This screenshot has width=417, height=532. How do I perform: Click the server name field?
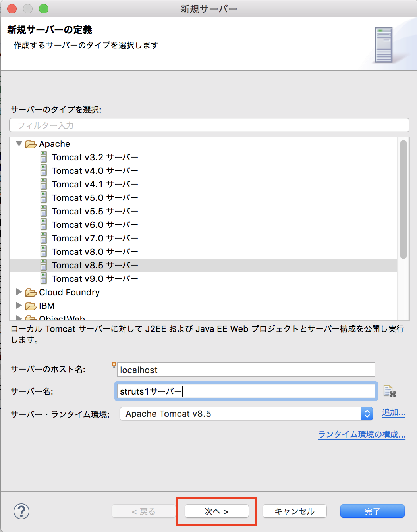coord(246,391)
